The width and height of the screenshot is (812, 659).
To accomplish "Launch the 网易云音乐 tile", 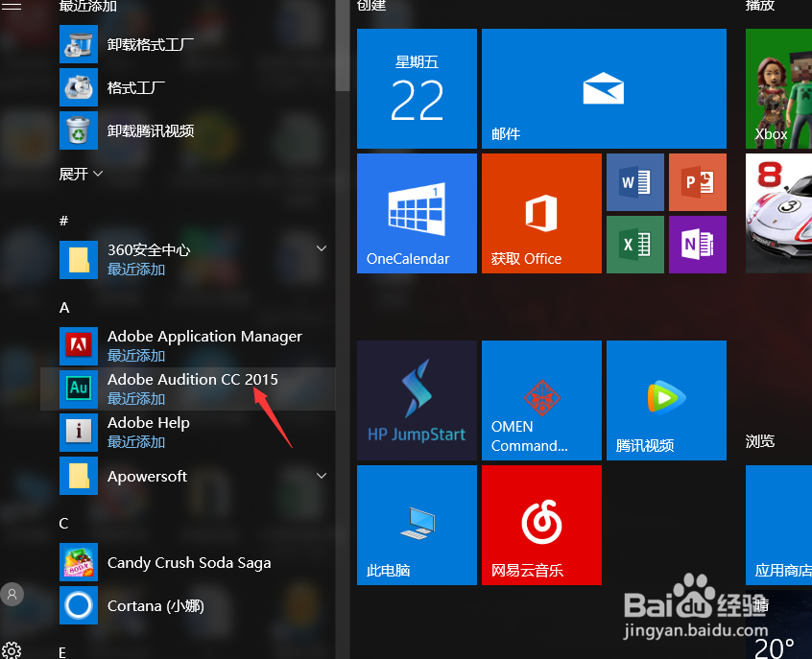I will pos(541,525).
